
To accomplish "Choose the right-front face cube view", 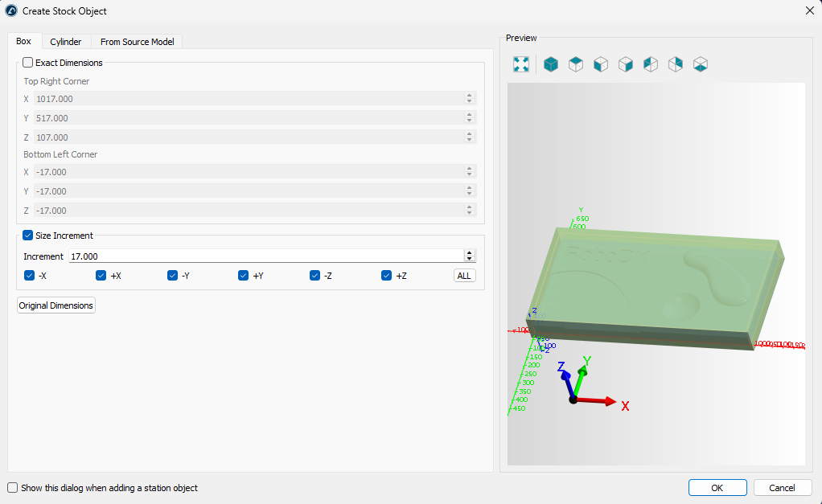I will (626, 64).
